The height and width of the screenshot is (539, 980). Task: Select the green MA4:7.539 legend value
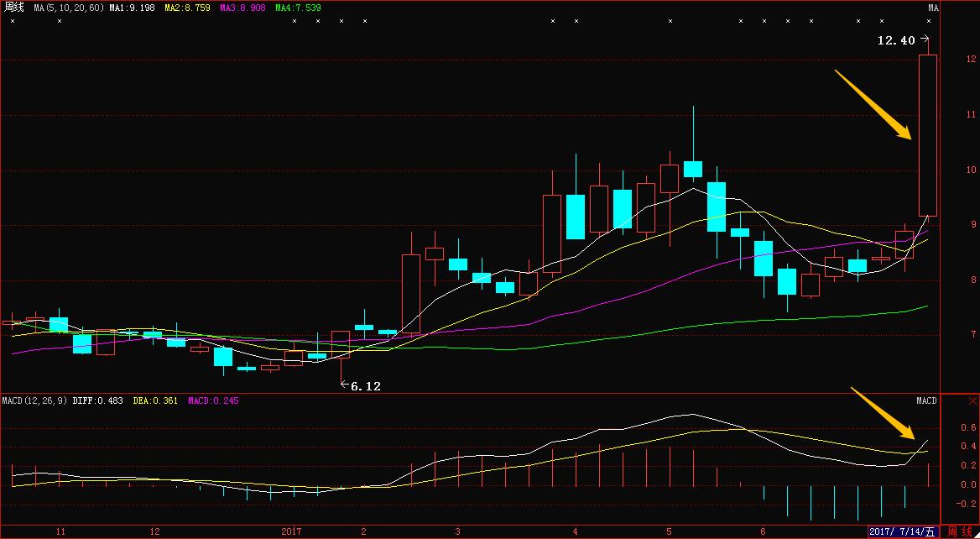coord(298,8)
